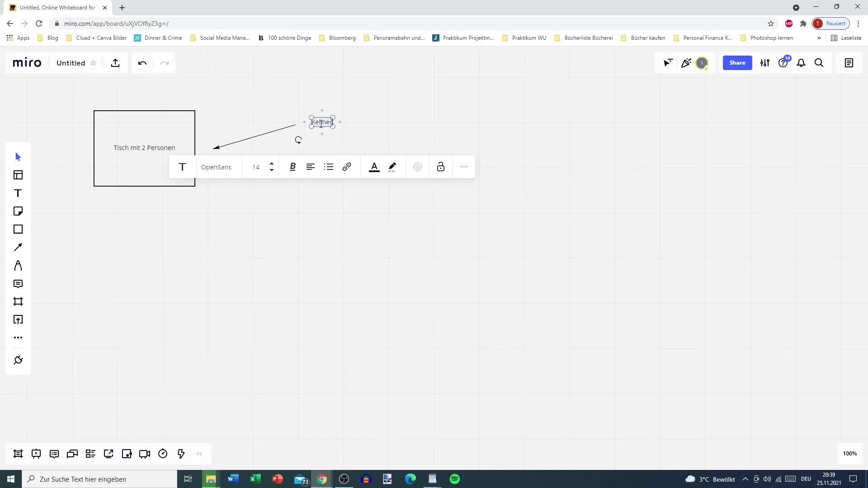Select the bullet list menu item
Viewport: 868px width, 488px height.
[x=328, y=167]
